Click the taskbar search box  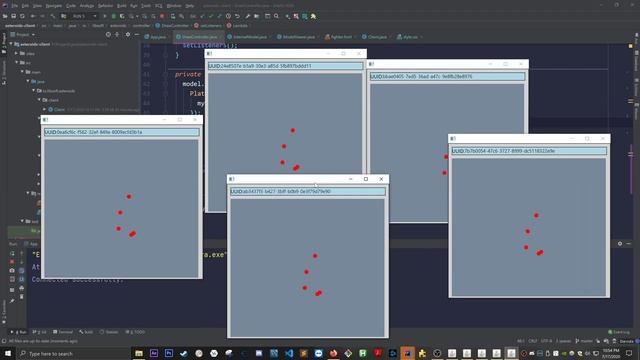[x=73, y=353]
